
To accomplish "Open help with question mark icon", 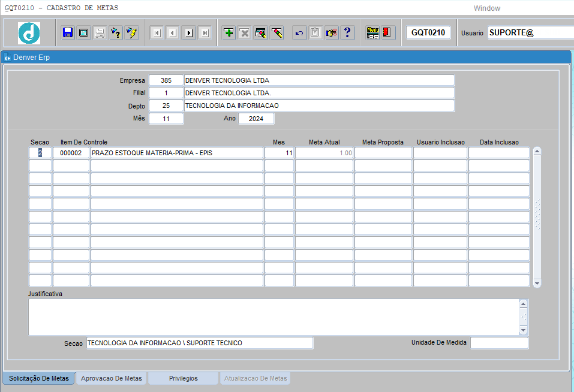I will coord(347,33).
